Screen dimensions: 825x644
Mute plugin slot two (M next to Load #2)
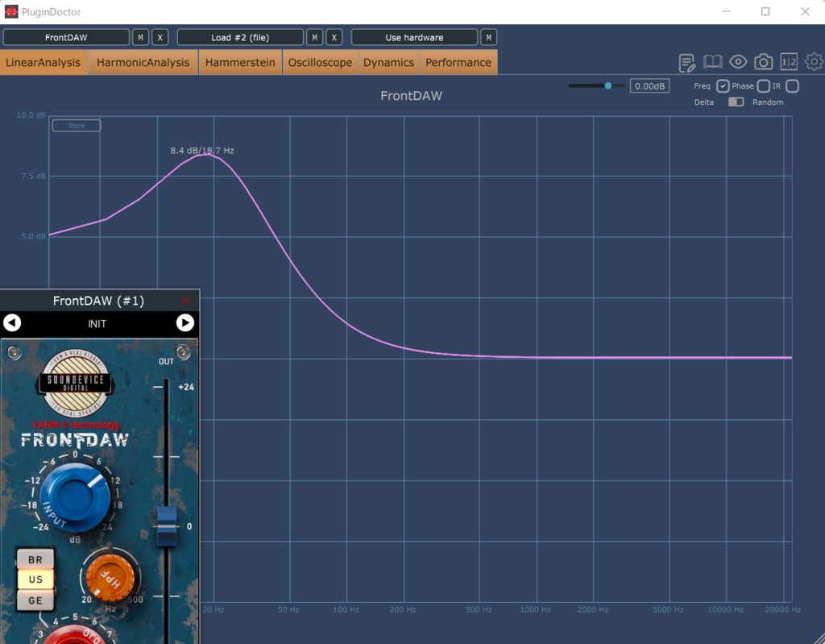tap(314, 37)
